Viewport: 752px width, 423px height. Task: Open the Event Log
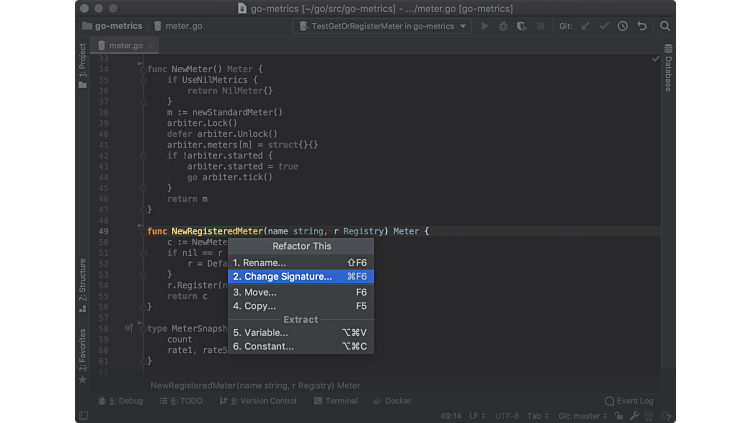pyautogui.click(x=629, y=401)
